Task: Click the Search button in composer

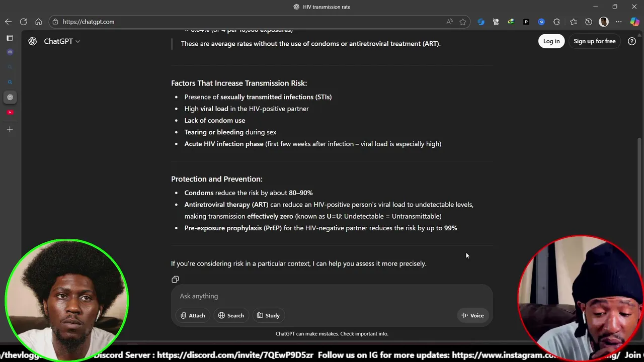Action: pyautogui.click(x=231, y=315)
